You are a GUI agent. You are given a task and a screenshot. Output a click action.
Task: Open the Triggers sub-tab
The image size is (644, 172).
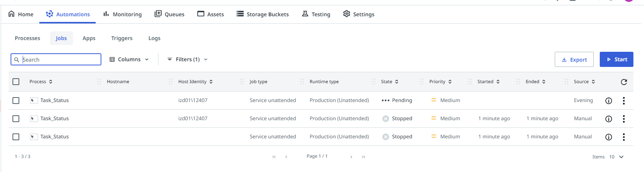(x=122, y=38)
